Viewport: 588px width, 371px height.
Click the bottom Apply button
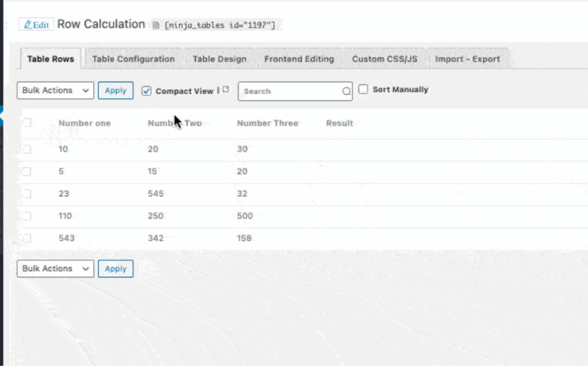tap(115, 269)
